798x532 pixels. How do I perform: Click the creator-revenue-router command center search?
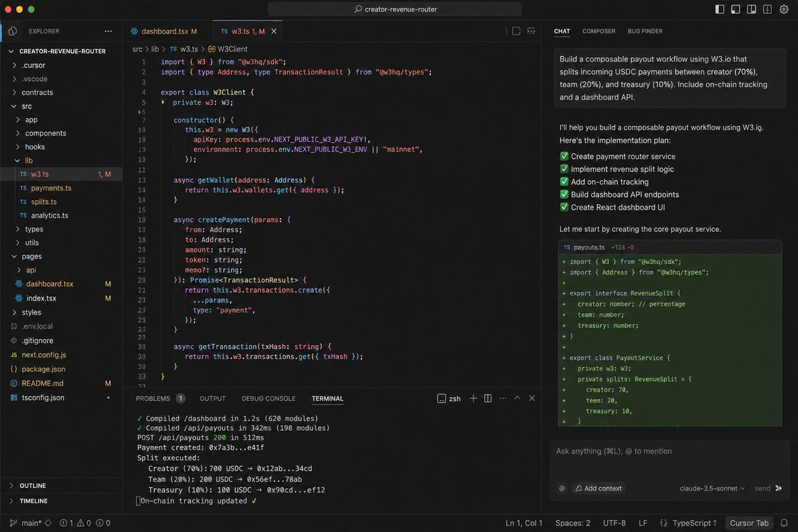(x=395, y=9)
